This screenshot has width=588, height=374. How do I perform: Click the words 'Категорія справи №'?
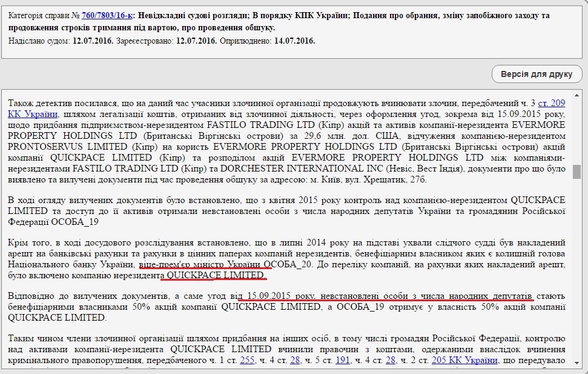click(44, 16)
